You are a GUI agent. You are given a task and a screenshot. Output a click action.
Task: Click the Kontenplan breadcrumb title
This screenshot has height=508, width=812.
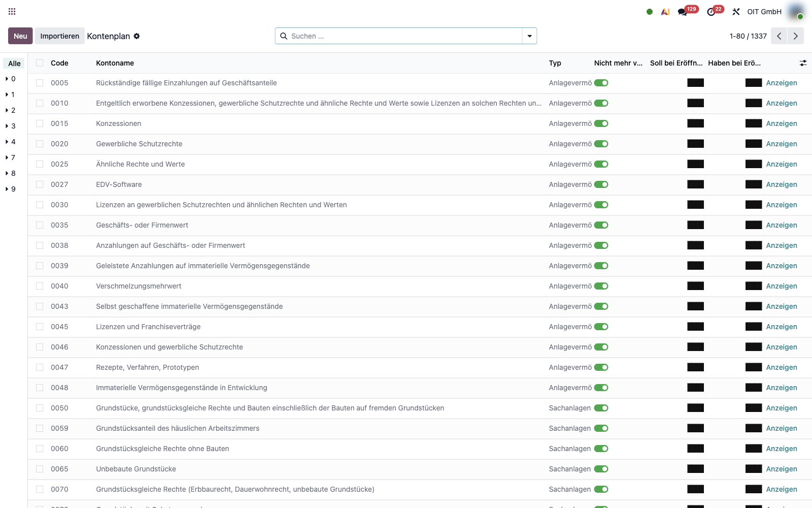(x=109, y=36)
